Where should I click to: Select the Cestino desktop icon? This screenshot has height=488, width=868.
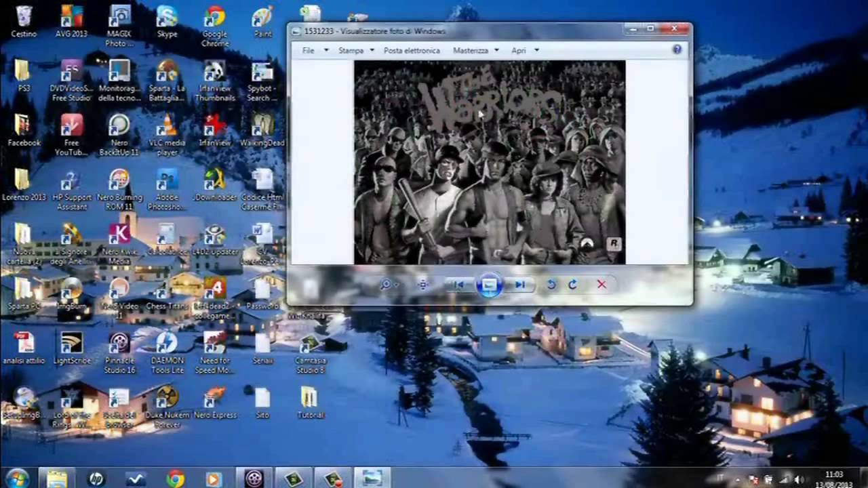click(x=24, y=22)
